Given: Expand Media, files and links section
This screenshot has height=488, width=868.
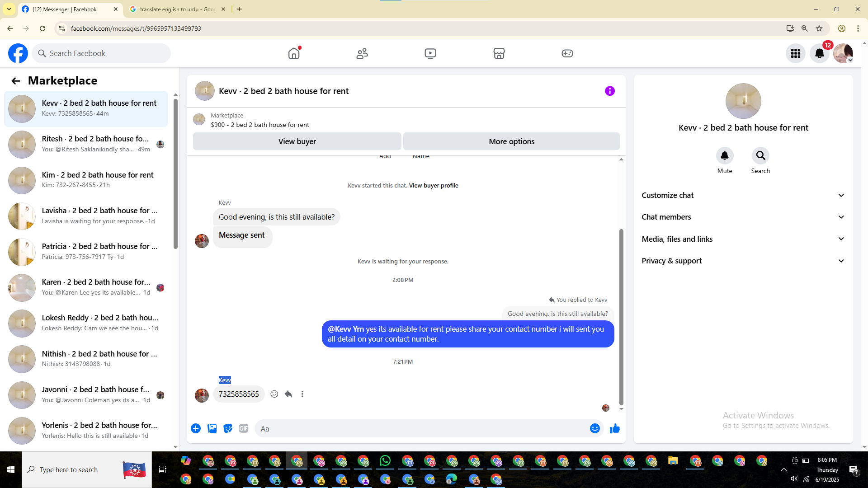Looking at the screenshot, I should pyautogui.click(x=743, y=239).
